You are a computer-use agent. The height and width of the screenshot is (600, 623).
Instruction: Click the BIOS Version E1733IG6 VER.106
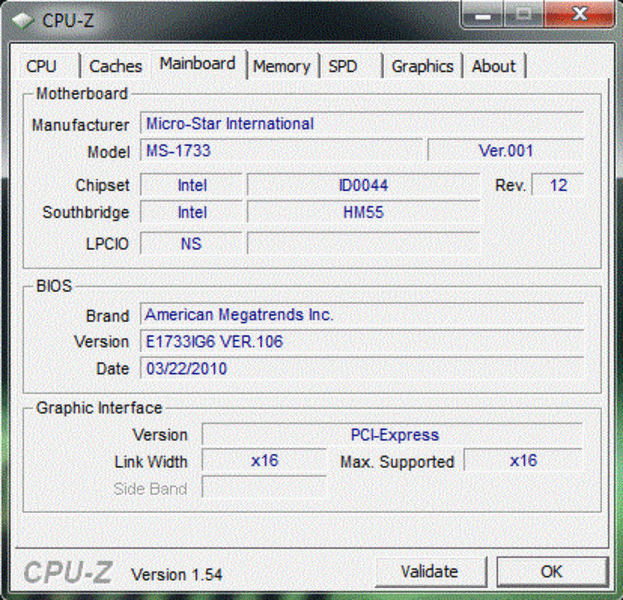pyautogui.click(x=362, y=342)
